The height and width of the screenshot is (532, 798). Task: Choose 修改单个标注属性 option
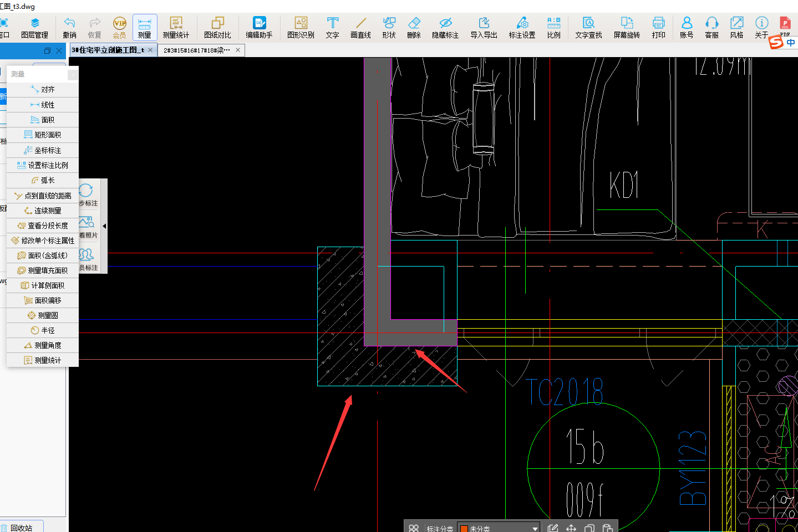tap(43, 241)
